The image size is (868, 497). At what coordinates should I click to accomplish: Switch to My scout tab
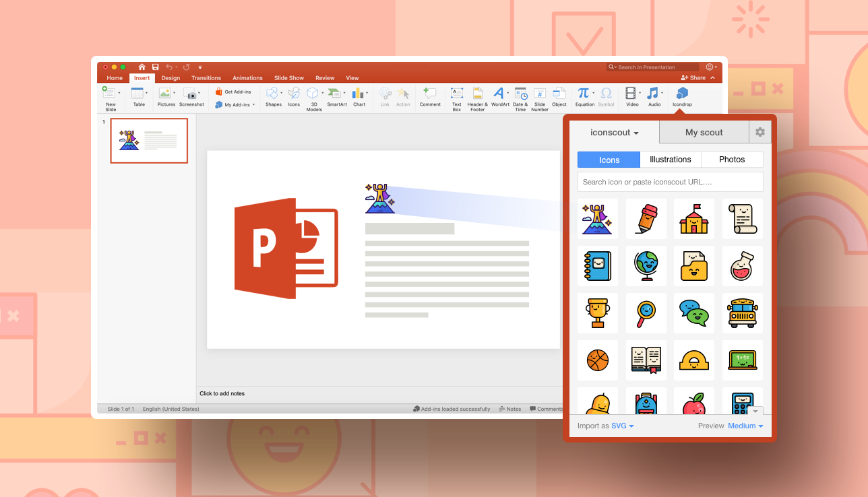pos(704,133)
